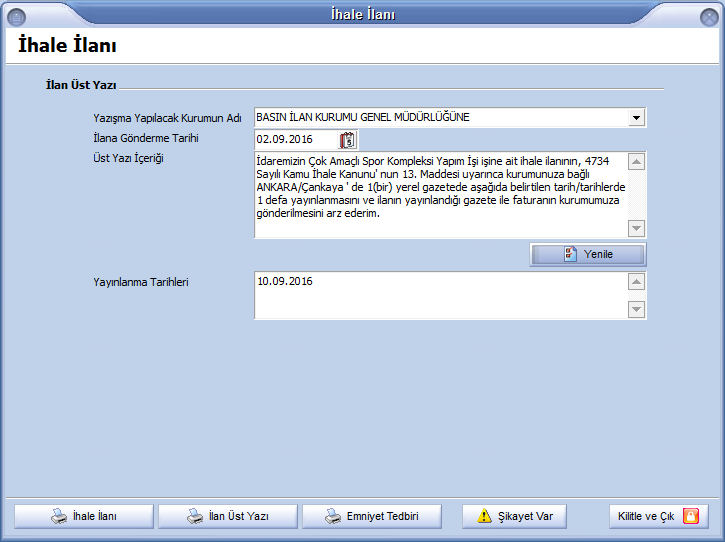Click the printer icon on İlan Üst Yazı
Screen dimensions: 725x542
195,517
